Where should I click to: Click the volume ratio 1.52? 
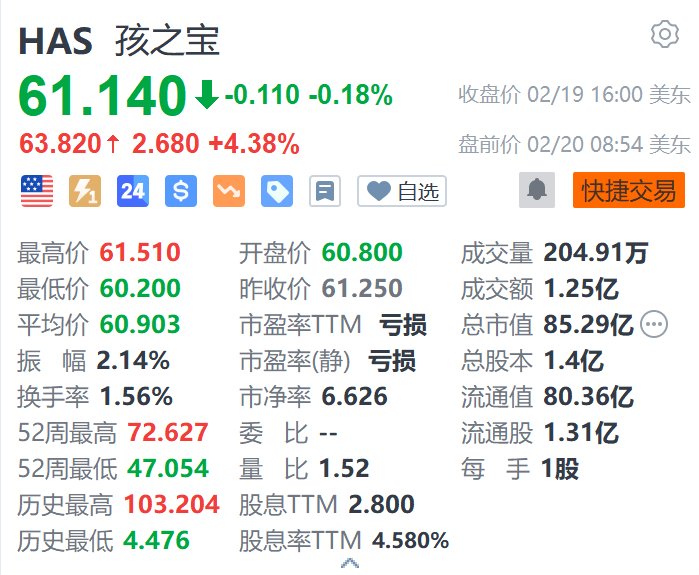[344, 468]
